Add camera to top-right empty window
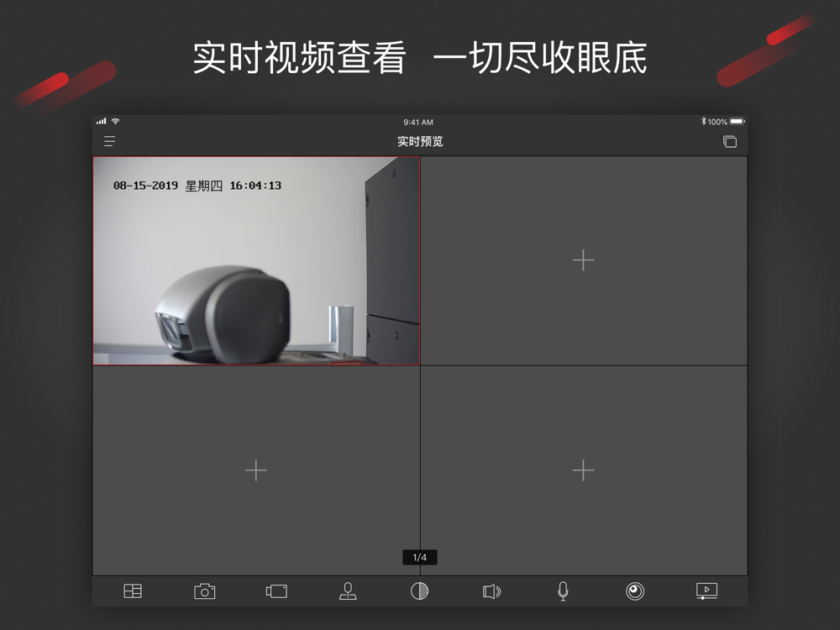Viewport: 840px width, 630px height. click(584, 261)
